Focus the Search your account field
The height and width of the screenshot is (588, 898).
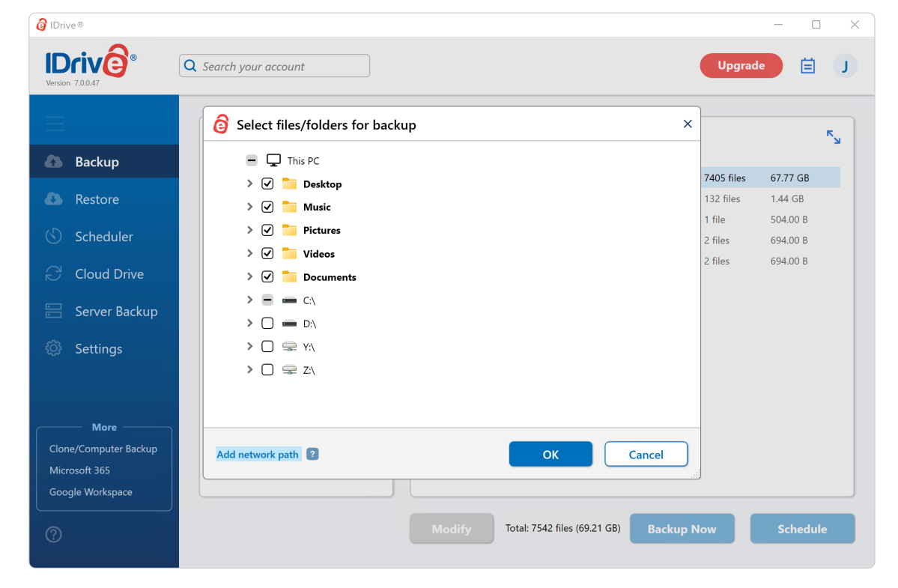pos(274,66)
